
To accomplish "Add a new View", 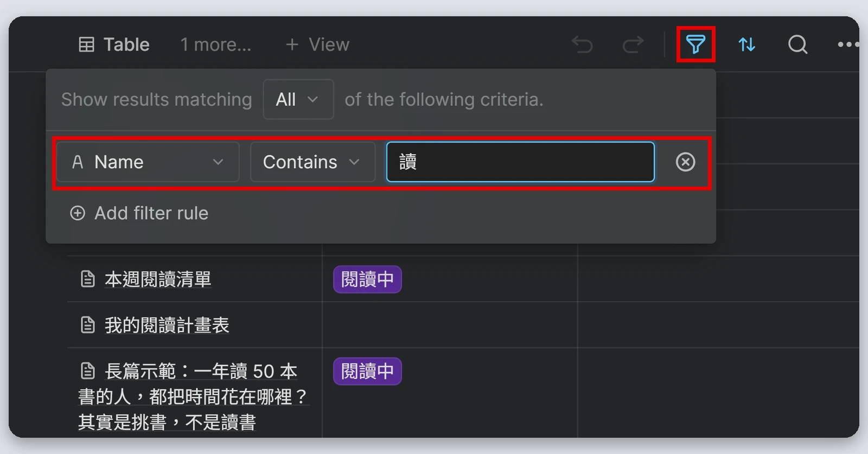I will click(x=317, y=44).
